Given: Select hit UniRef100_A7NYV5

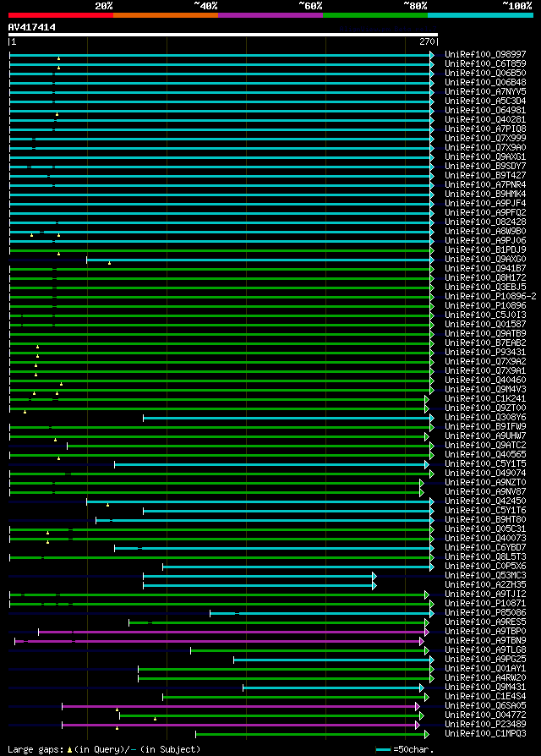Looking at the screenshot, I should tap(485, 91).
